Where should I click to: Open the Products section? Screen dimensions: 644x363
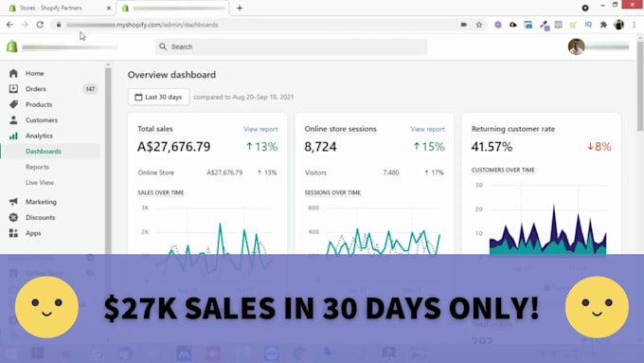[x=39, y=104]
